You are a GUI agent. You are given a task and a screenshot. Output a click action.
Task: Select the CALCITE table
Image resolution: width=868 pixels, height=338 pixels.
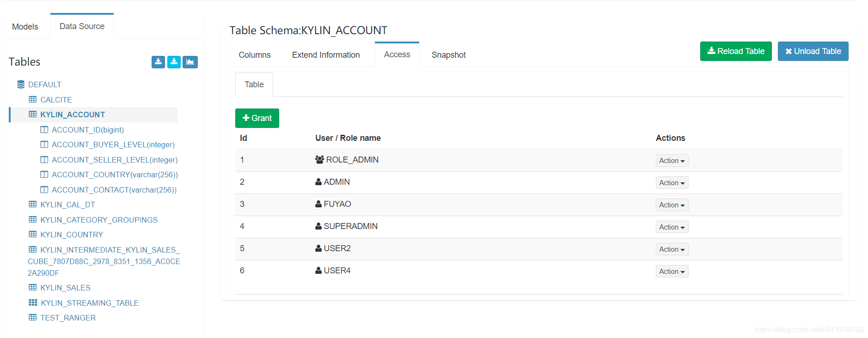click(x=56, y=100)
